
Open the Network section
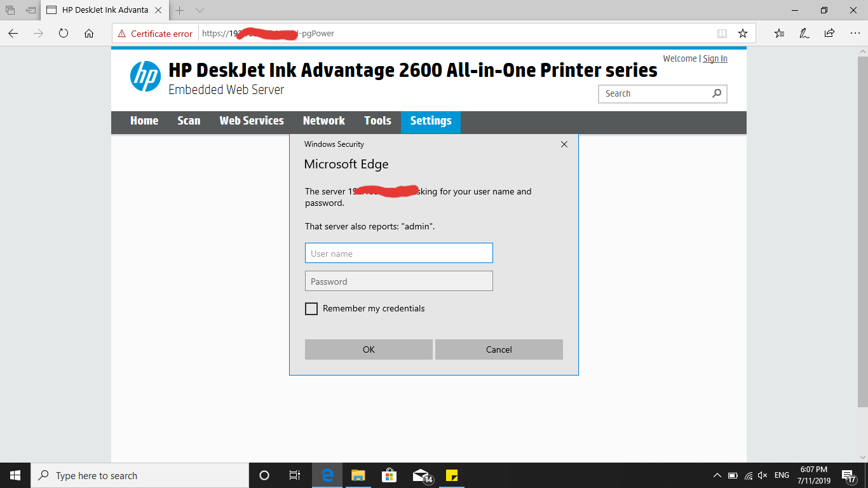[323, 121]
